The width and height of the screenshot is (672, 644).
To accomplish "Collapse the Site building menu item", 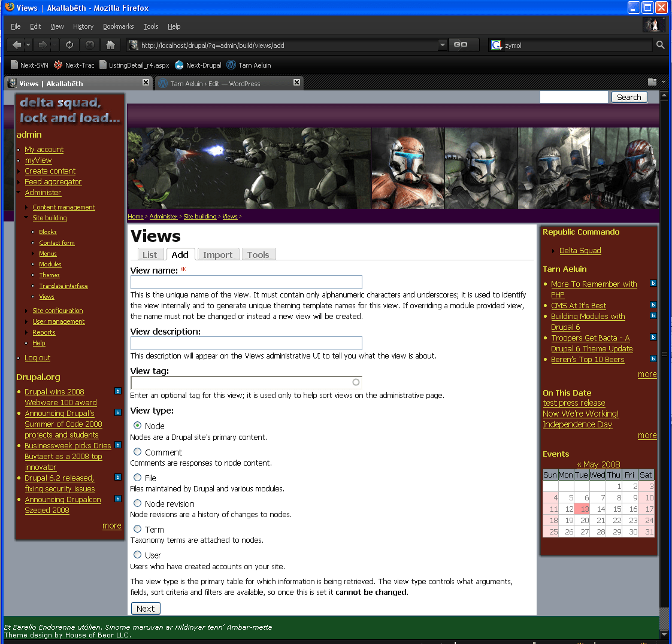I will [26, 217].
